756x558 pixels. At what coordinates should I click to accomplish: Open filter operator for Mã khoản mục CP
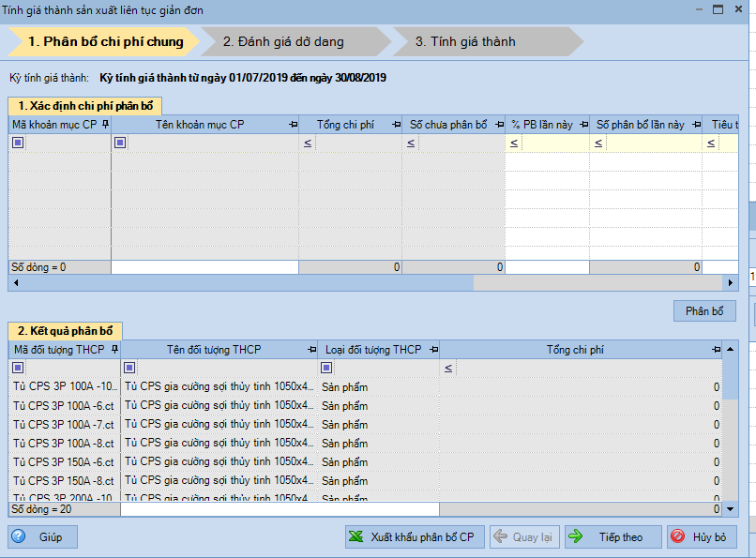[17, 143]
